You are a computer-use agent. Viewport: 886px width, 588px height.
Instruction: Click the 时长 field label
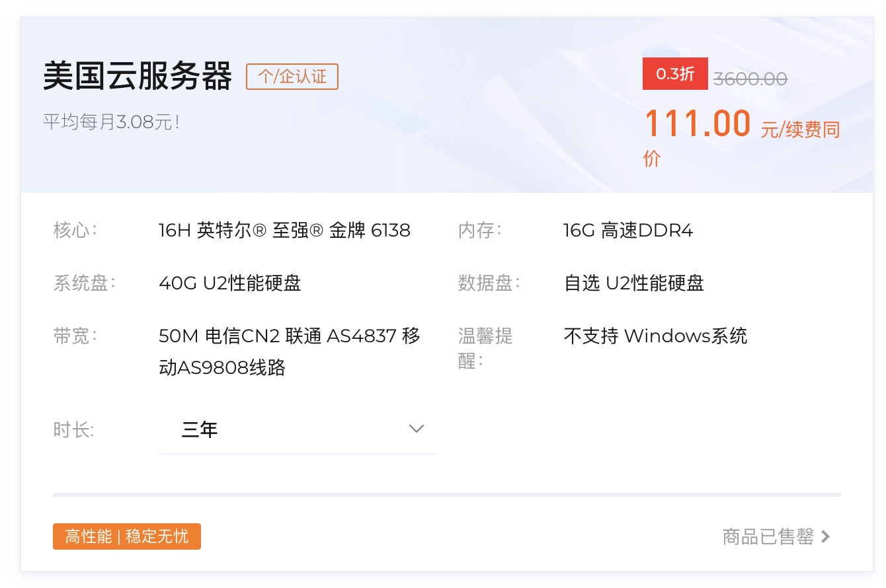(73, 430)
